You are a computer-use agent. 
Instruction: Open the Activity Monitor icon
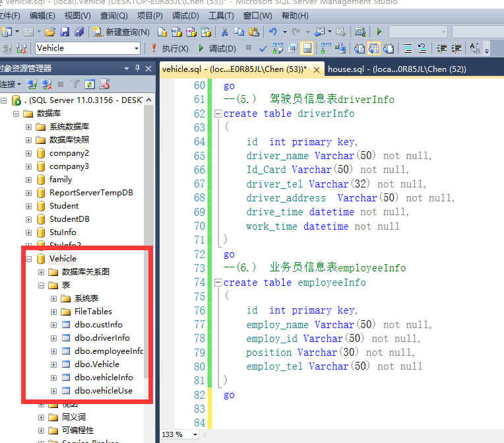(360, 32)
